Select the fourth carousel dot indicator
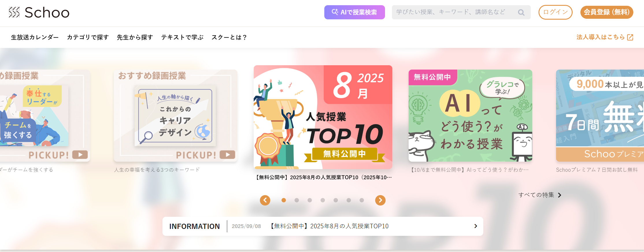 point(323,200)
